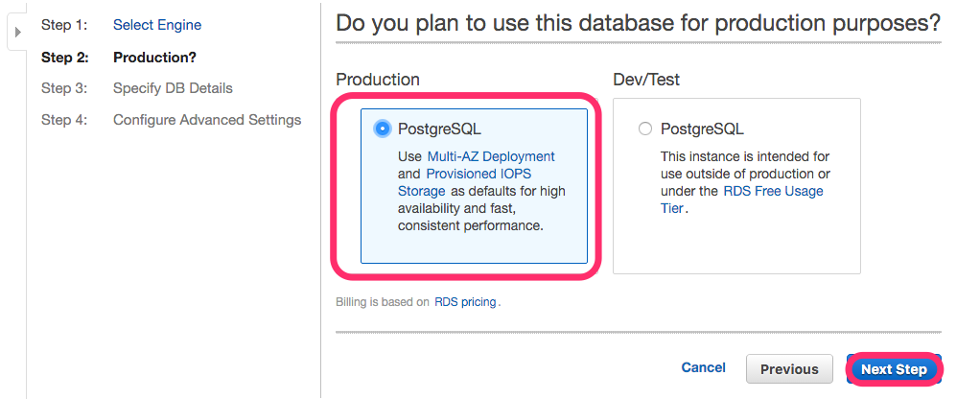Select the Production PostgreSQL radio button
Image resolution: width=980 pixels, height=399 pixels.
[382, 129]
